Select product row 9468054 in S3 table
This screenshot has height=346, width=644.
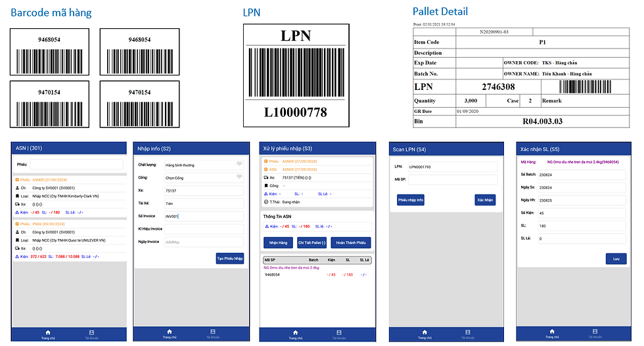point(317,274)
